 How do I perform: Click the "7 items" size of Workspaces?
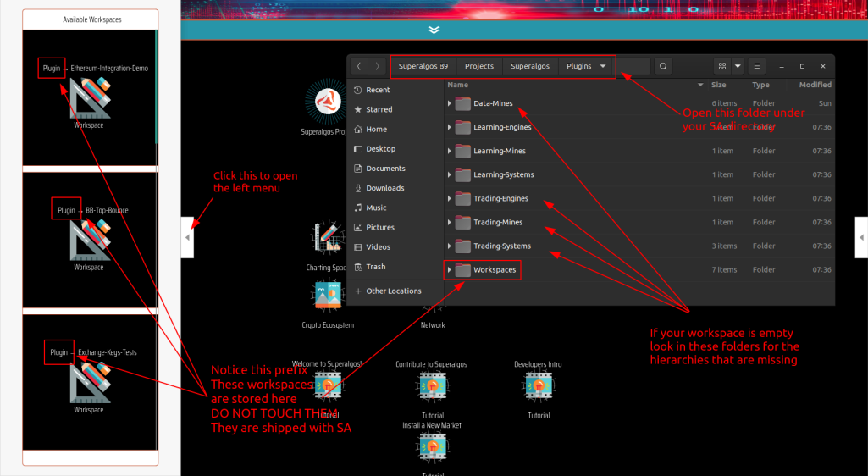point(724,270)
